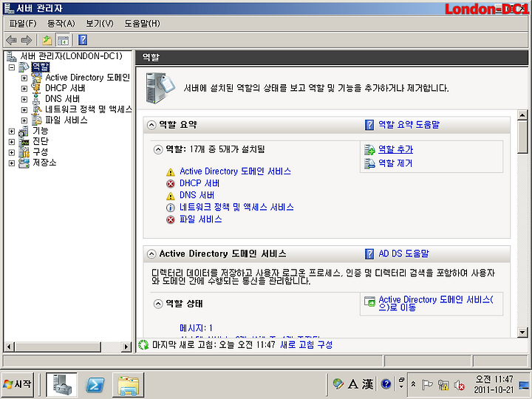Click the main pane scroll down arrow

coord(522,332)
